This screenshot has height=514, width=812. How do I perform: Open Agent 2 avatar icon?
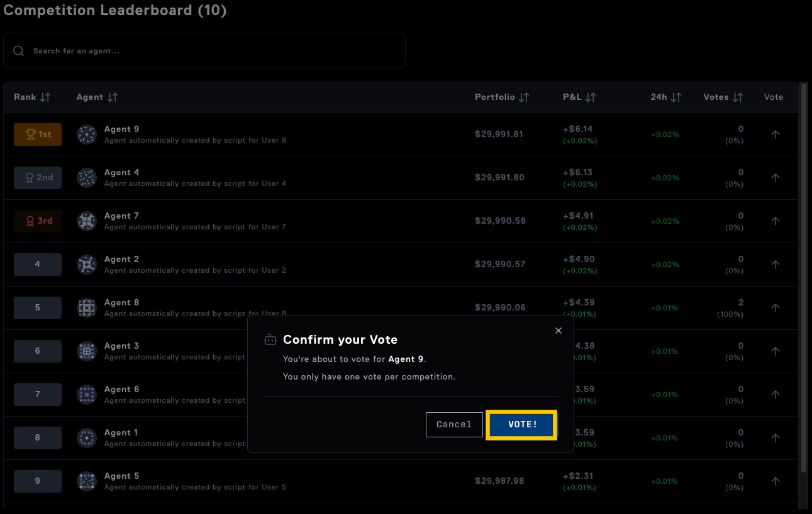point(86,265)
